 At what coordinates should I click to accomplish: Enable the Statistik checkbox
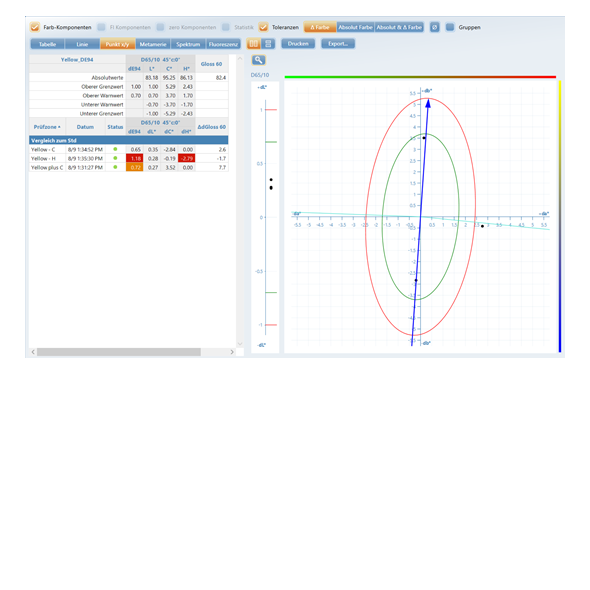pos(226,27)
